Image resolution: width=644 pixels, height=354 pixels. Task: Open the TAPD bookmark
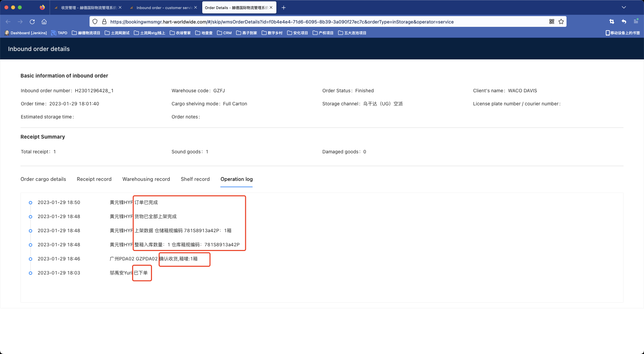(59, 33)
